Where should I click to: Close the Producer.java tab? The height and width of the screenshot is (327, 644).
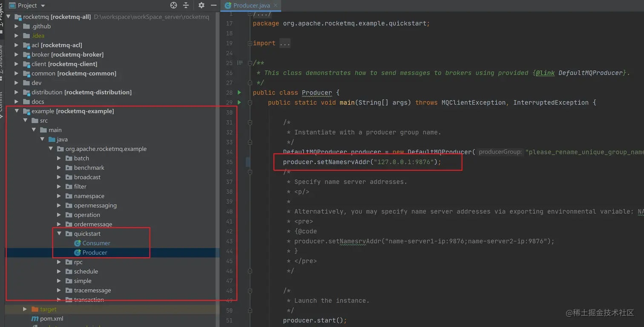coord(276,6)
